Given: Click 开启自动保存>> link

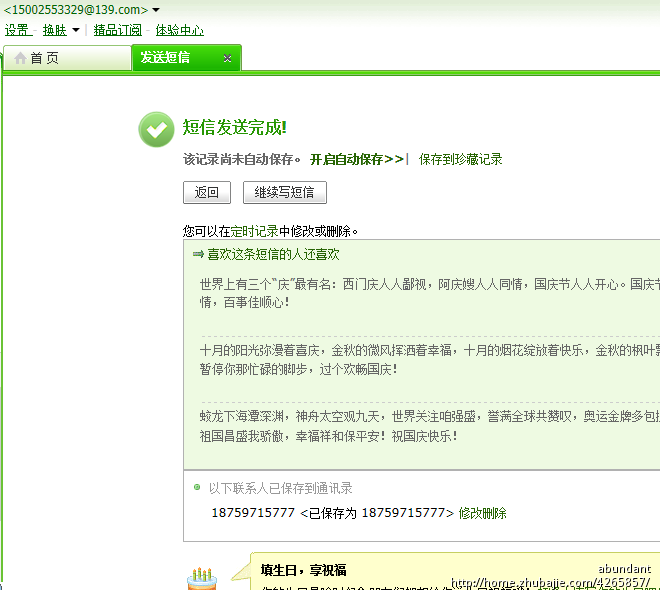Looking at the screenshot, I should 357,159.
